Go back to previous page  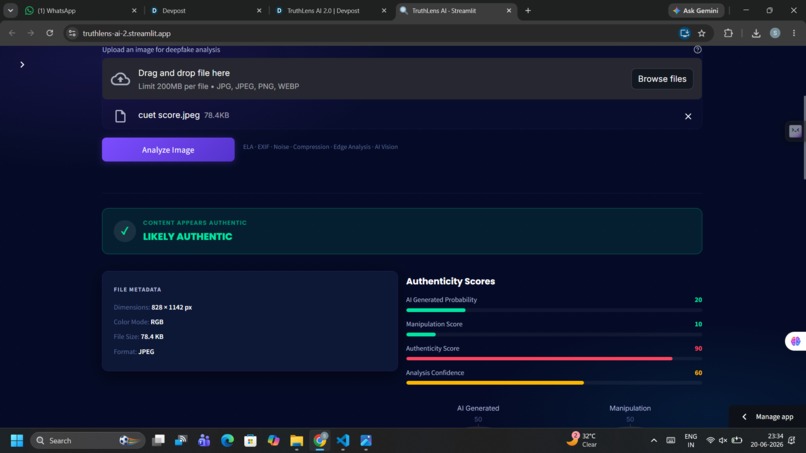tap(12, 33)
